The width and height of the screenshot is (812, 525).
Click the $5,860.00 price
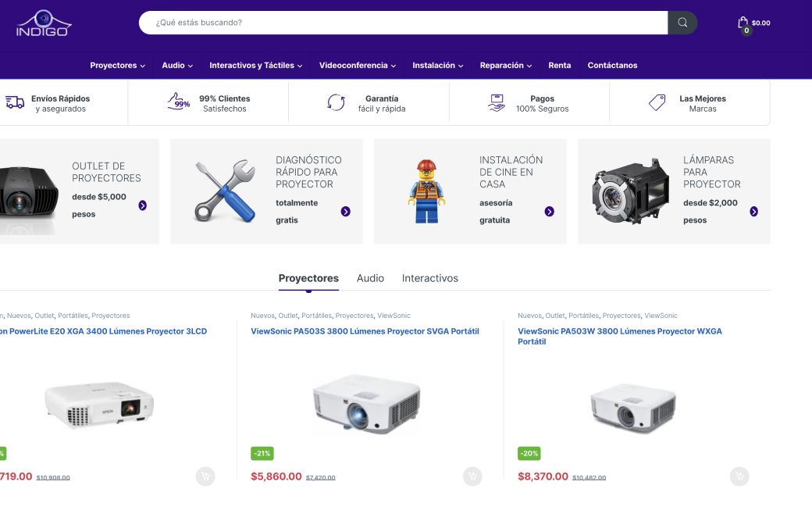276,477
